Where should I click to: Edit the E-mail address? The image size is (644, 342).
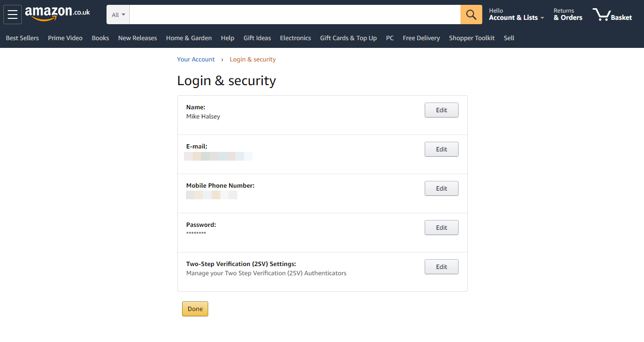point(441,149)
